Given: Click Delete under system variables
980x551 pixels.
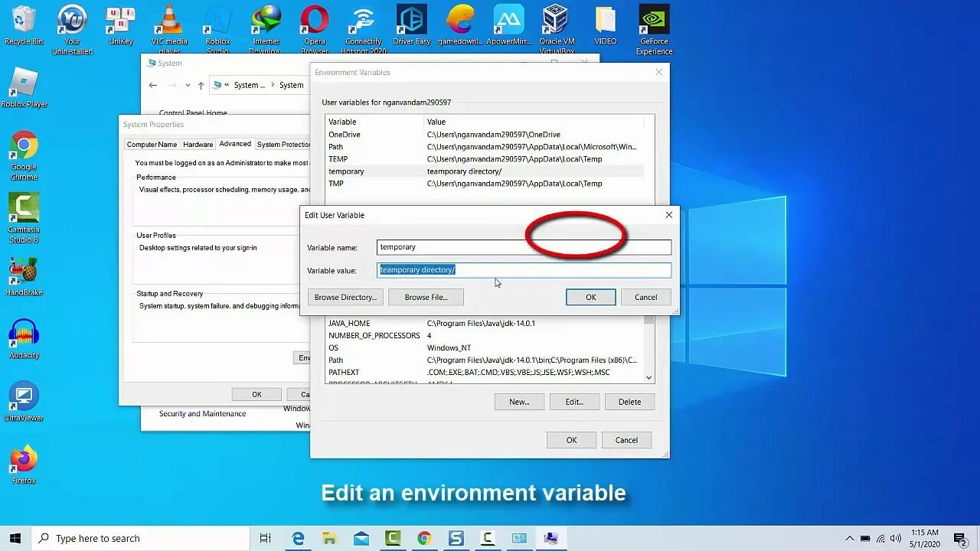Looking at the screenshot, I should (x=630, y=402).
